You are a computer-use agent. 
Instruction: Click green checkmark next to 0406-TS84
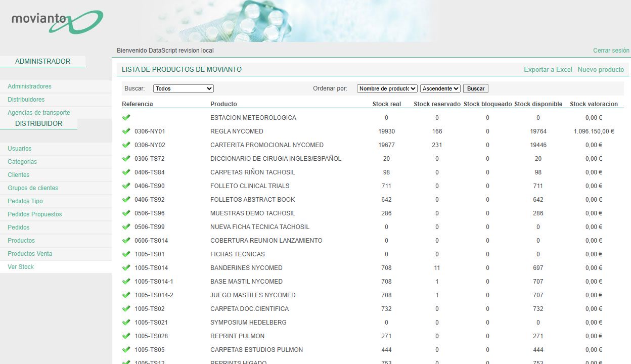click(126, 172)
